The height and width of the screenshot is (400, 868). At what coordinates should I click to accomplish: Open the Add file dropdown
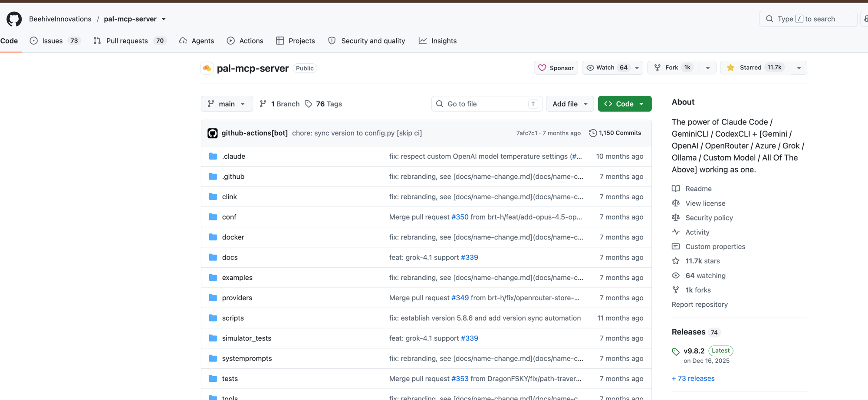coord(570,104)
